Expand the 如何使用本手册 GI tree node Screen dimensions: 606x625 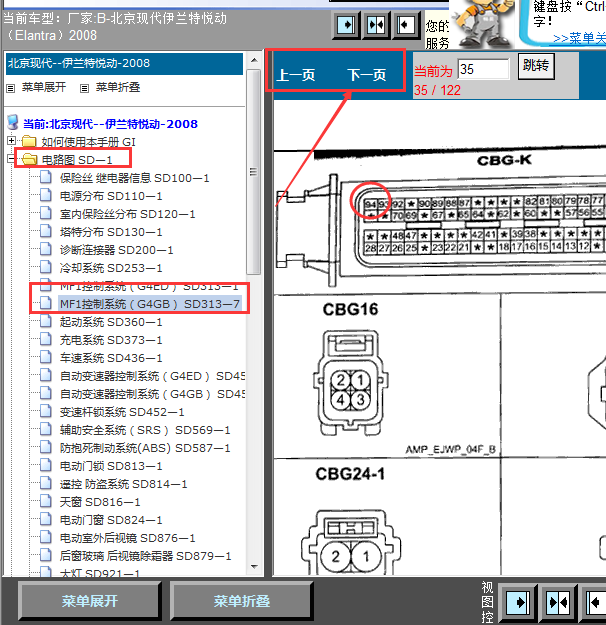tap(11, 141)
